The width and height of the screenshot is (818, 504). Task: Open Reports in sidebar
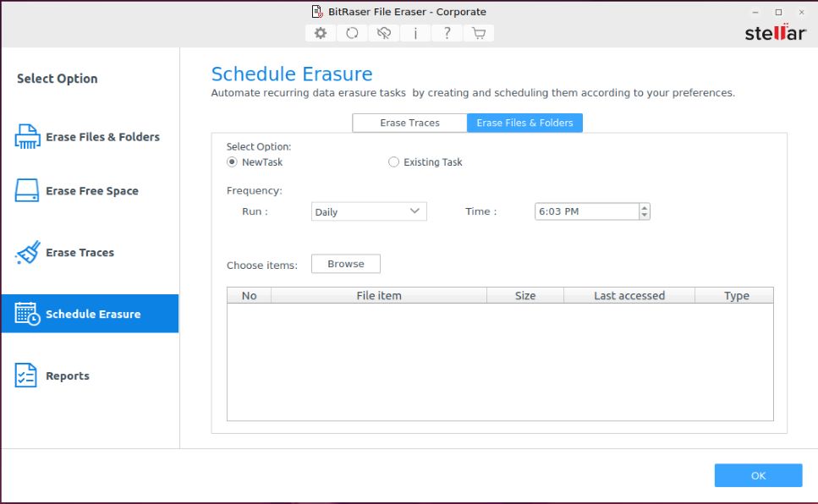(90, 375)
